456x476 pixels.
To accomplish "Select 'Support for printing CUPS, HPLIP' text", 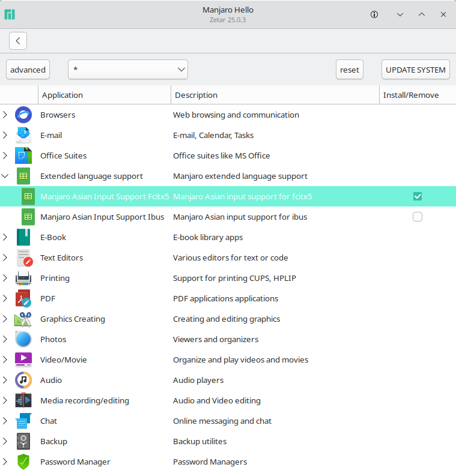I will 234,278.
